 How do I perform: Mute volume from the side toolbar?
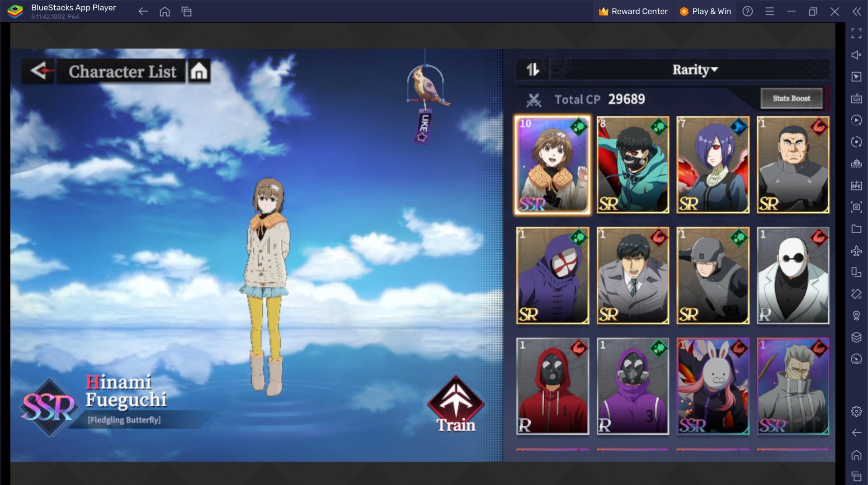[x=856, y=55]
